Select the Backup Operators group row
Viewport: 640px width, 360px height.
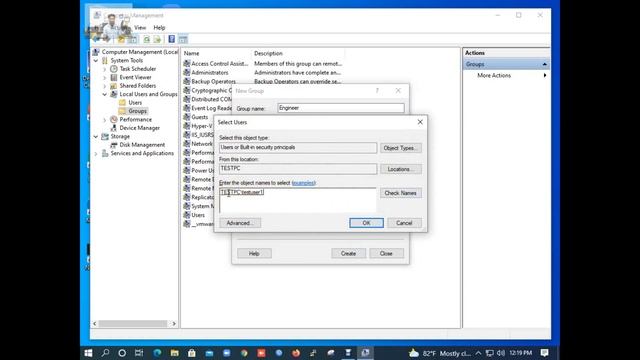213,82
